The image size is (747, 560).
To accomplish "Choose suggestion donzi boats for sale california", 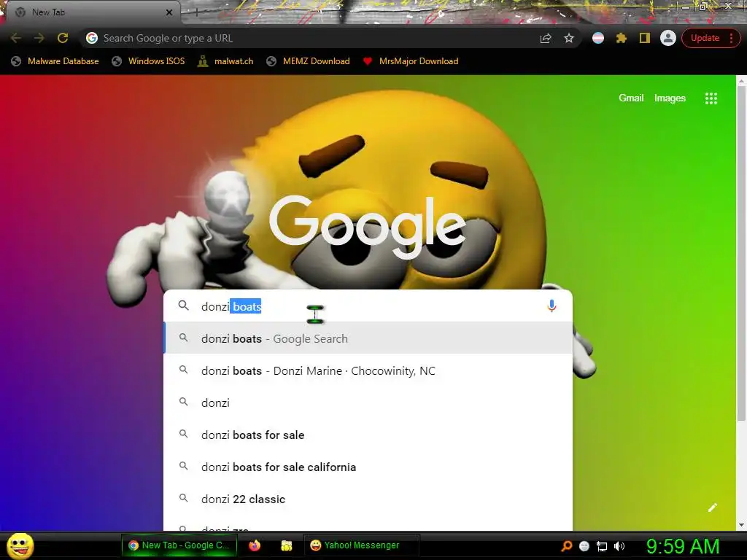I will [x=368, y=467].
